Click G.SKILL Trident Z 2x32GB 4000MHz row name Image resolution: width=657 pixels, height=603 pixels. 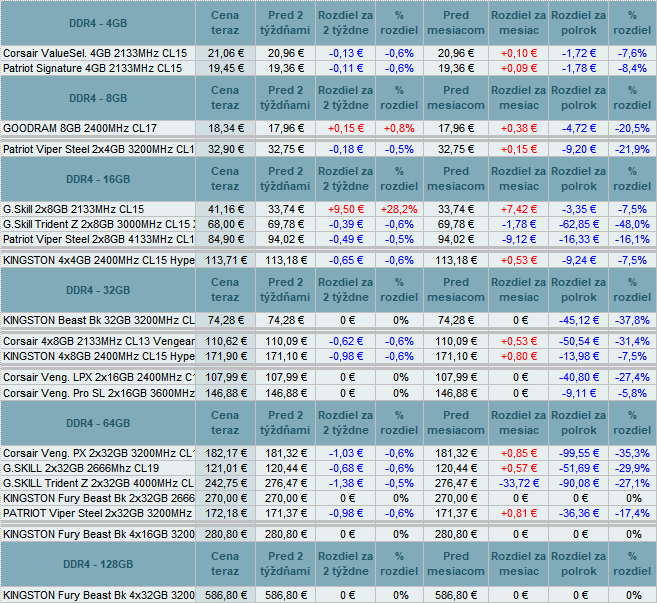click(98, 484)
